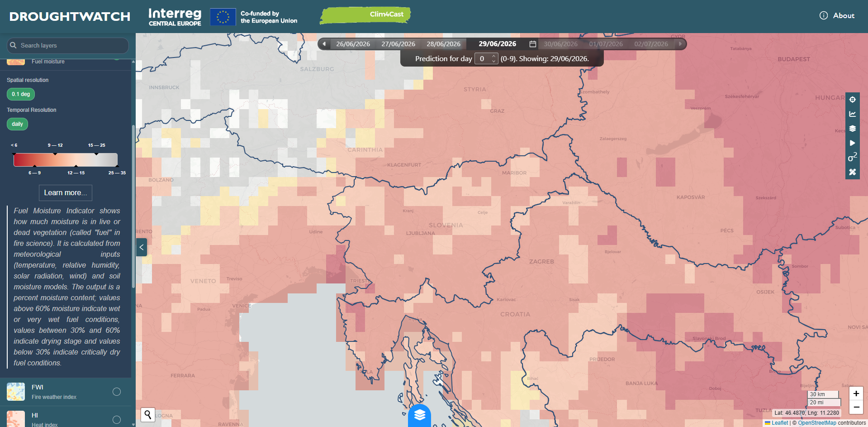Click the magnifier search button on the map
Viewport: 868px width, 427px height.
point(148,415)
